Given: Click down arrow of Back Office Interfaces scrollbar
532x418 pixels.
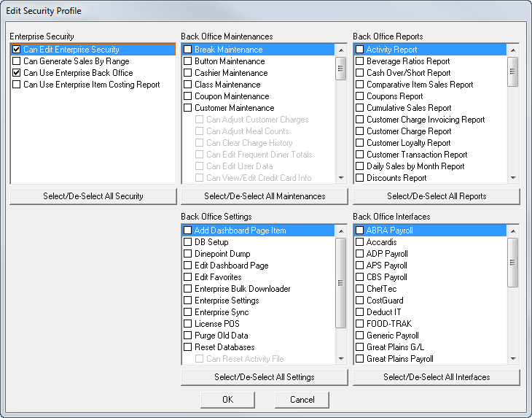Looking at the screenshot, I should (513, 359).
